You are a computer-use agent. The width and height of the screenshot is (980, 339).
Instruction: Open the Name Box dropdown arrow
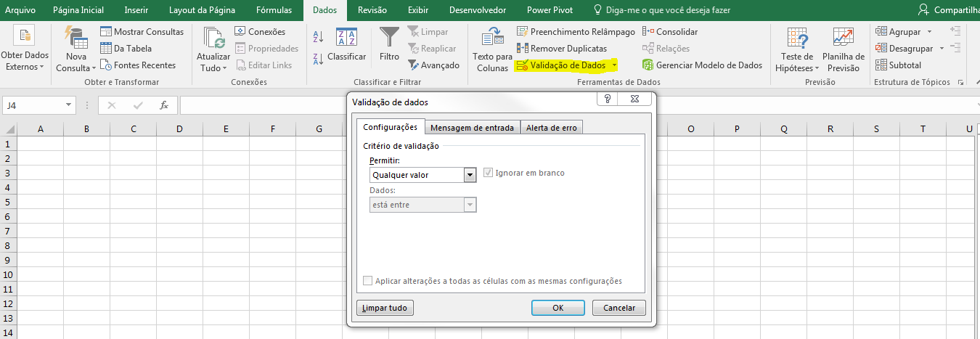(x=69, y=105)
